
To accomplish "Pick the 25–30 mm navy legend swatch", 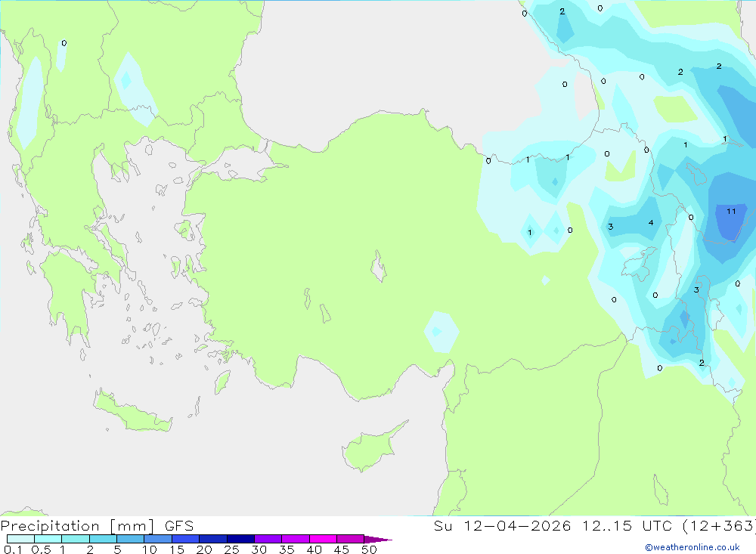I will tap(240, 539).
